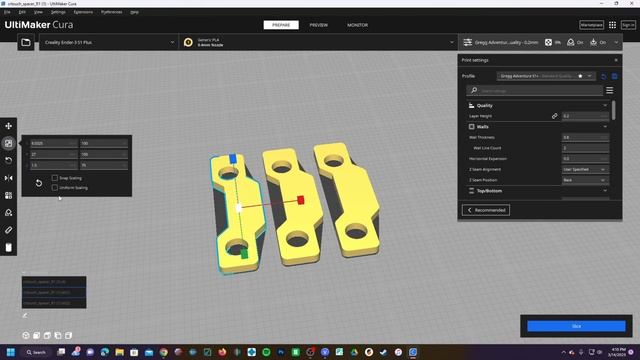Open the Z Seam Alignment dropdown
The height and width of the screenshot is (360, 640).
(585, 169)
